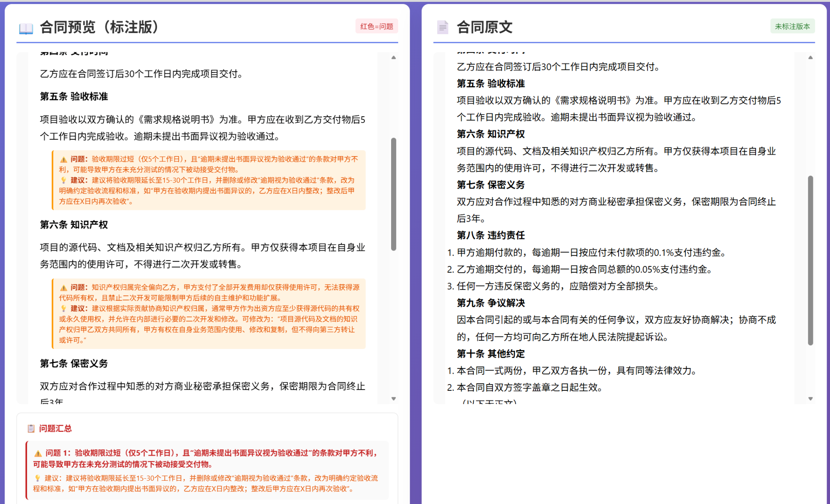Click the 红色=问题 badge
The image size is (830, 504).
click(x=376, y=26)
